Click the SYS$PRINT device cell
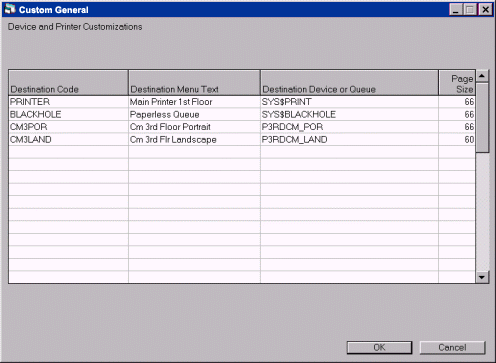Image resolution: width=496 pixels, height=363 pixels. pyautogui.click(x=349, y=102)
